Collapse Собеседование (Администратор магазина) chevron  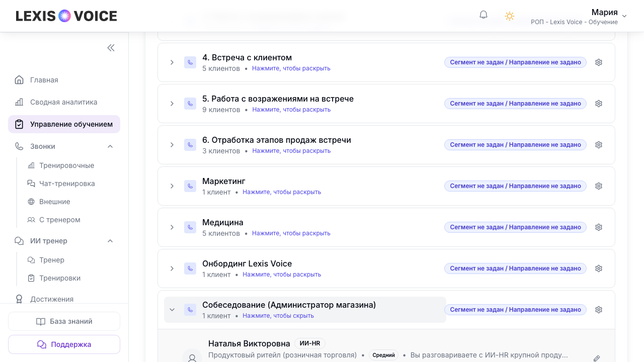(x=172, y=310)
